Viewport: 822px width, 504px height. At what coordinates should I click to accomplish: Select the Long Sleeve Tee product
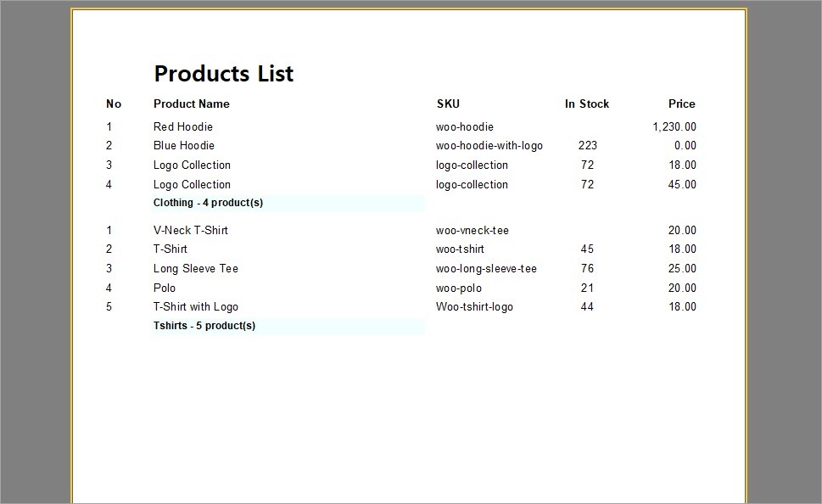(x=196, y=269)
